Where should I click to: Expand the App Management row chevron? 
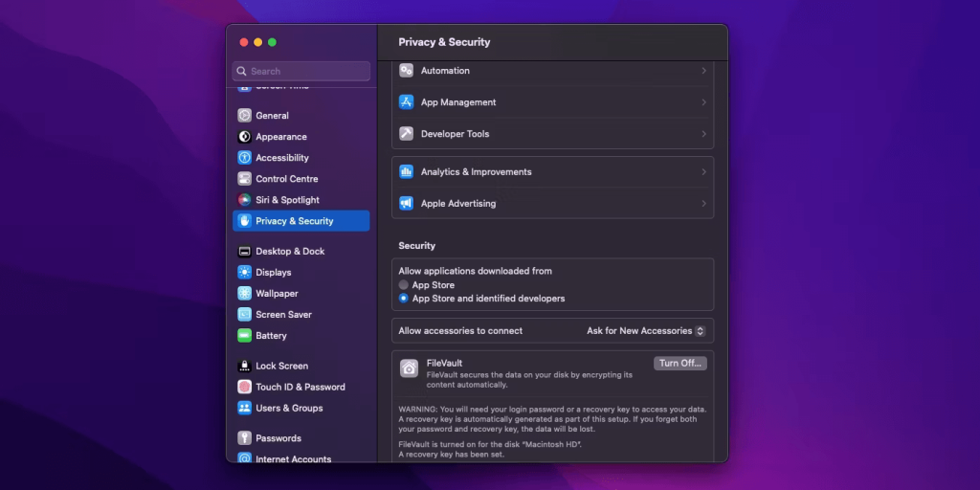click(x=703, y=101)
